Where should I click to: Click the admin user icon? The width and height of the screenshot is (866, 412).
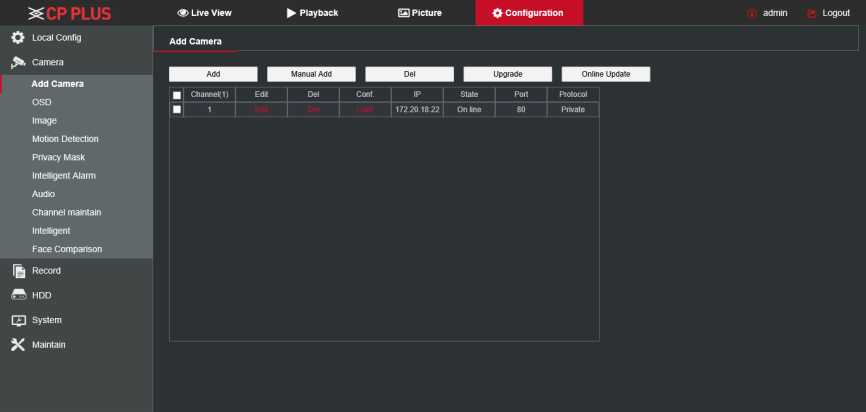[752, 13]
